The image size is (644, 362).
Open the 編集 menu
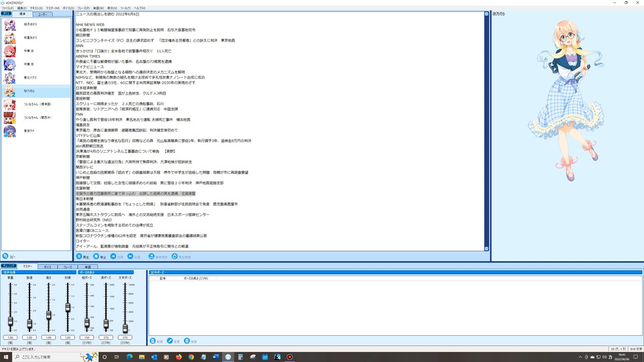click(21, 8)
